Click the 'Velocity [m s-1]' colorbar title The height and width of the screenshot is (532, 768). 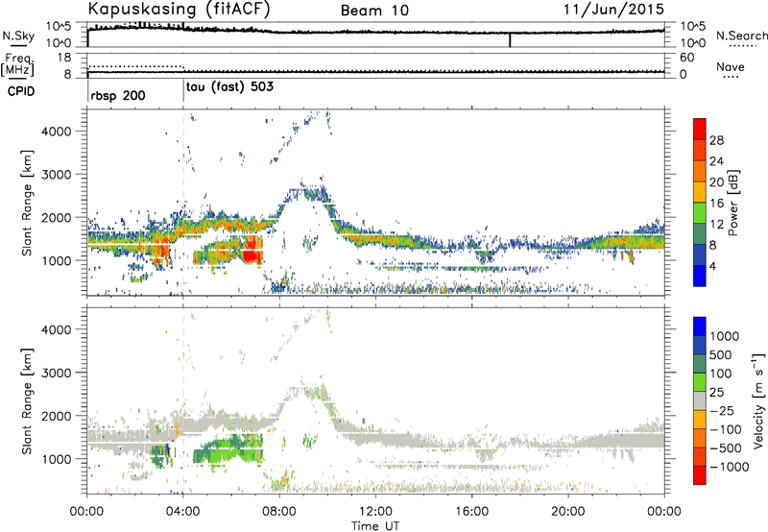[x=758, y=400]
